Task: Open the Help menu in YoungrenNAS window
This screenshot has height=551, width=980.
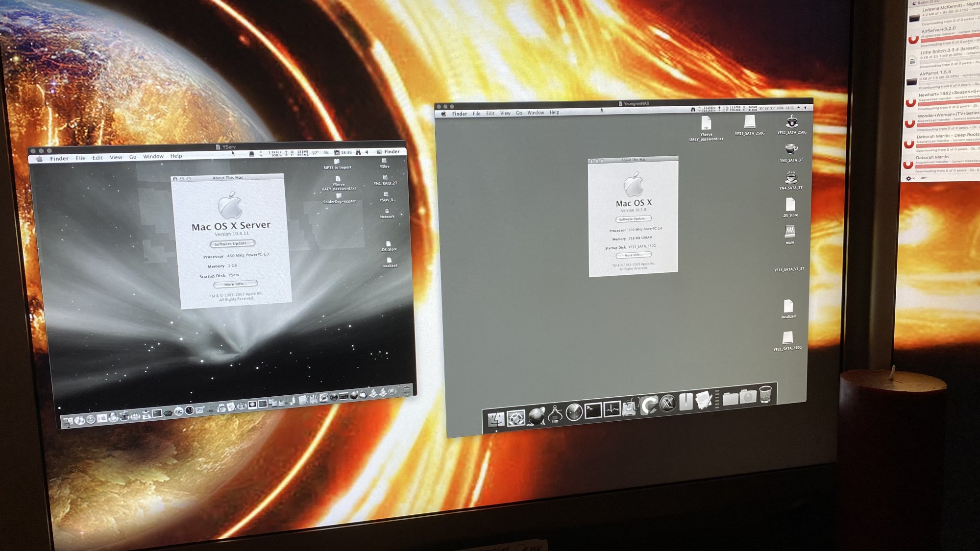Action: click(554, 113)
